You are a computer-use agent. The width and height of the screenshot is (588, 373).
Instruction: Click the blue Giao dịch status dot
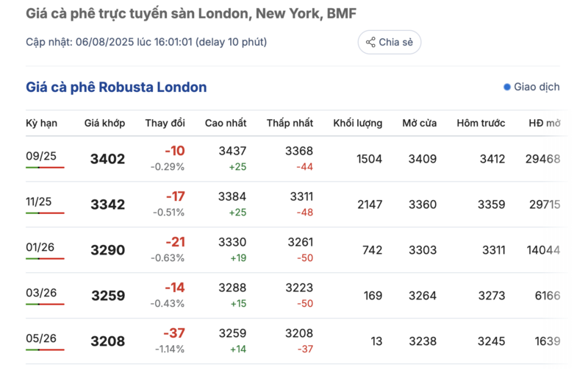pyautogui.click(x=507, y=87)
